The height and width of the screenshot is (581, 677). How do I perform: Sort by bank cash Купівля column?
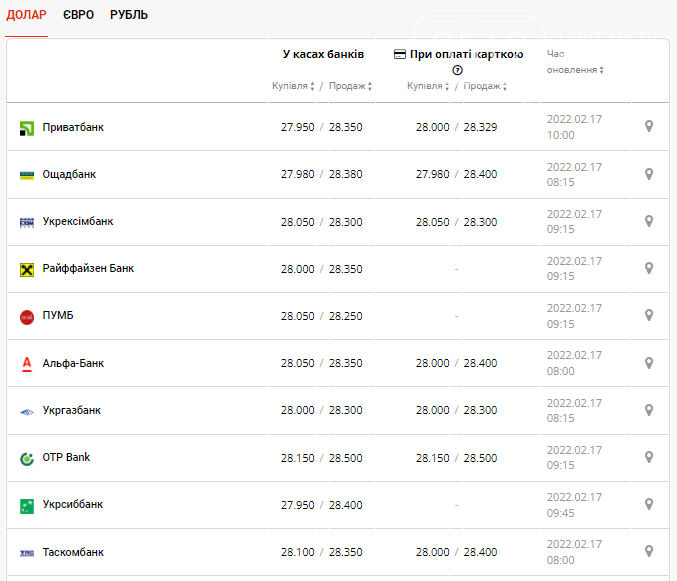click(x=293, y=86)
